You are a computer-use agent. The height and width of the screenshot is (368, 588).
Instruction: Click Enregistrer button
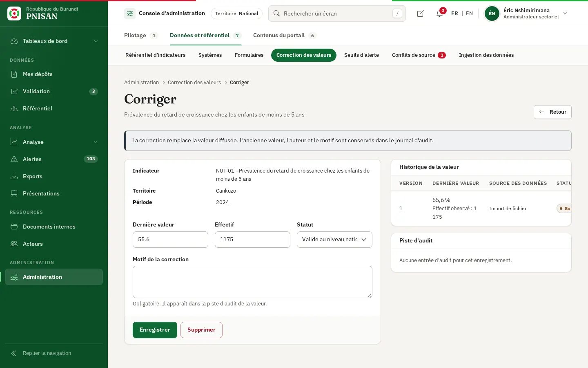155,330
